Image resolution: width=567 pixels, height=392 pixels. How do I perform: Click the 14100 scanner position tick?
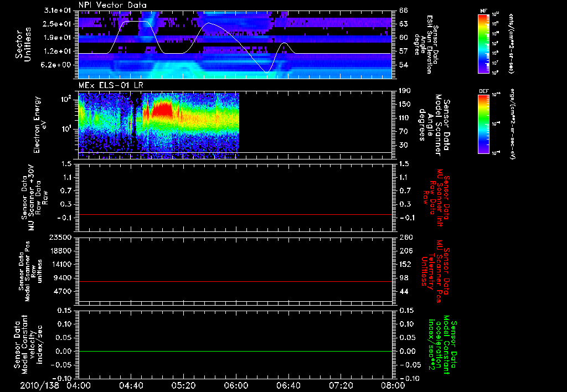[60, 264]
